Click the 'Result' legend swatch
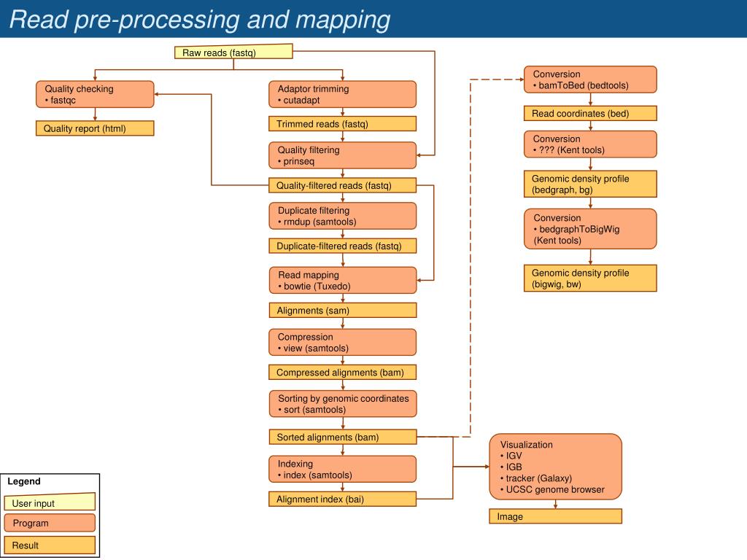Screen dimensions: 747x560 coord(50,545)
